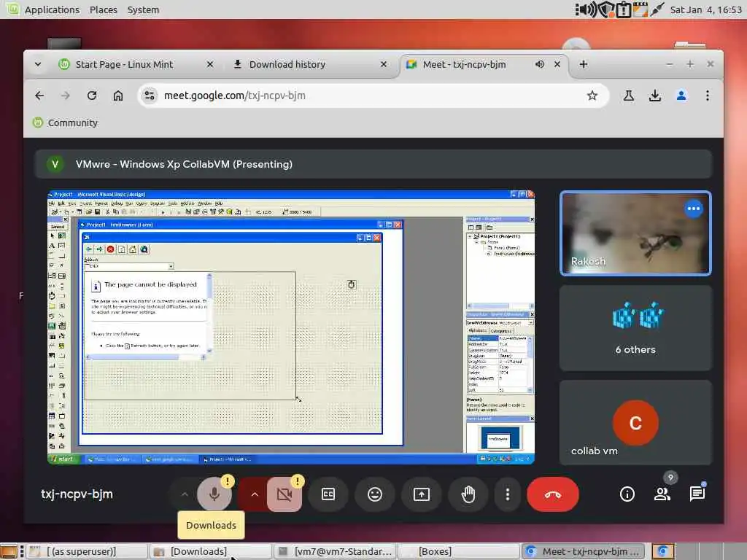This screenshot has width=747, height=560.
Task: Click the 6 others participant tile
Action: coord(635,328)
